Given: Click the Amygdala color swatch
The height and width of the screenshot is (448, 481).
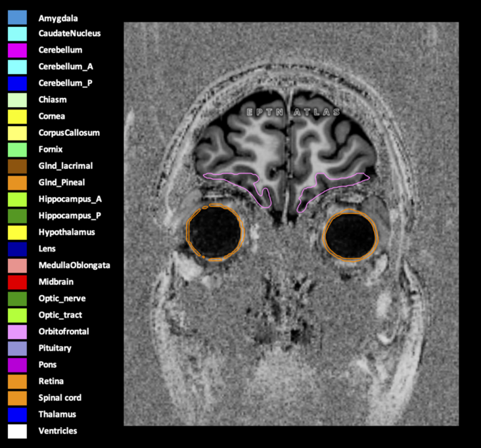Looking at the screenshot, I should point(17,18).
